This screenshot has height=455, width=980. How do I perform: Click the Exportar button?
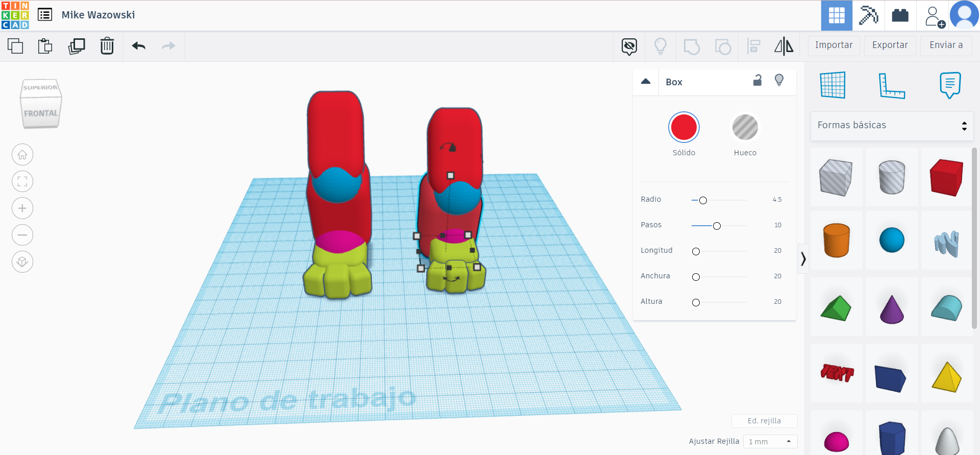[890, 45]
